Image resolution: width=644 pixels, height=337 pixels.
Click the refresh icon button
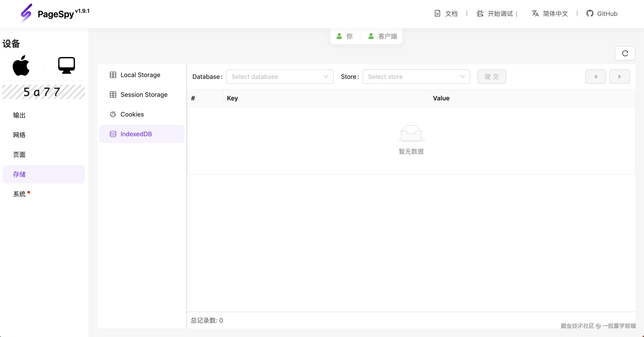coord(625,53)
